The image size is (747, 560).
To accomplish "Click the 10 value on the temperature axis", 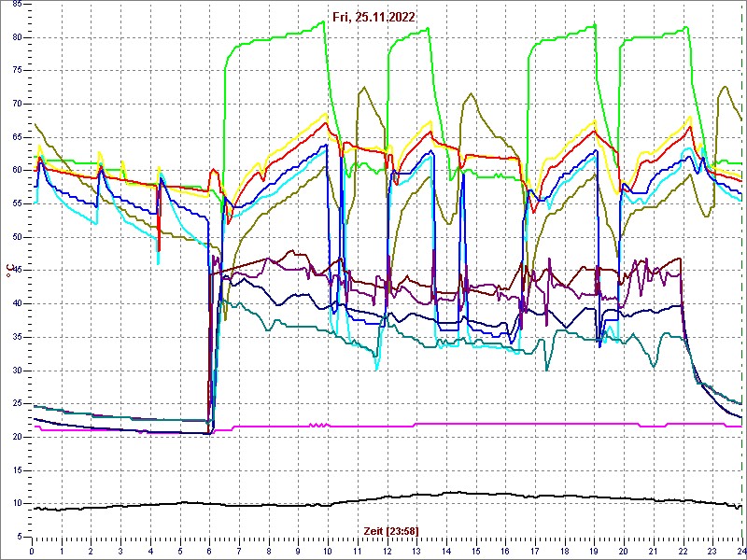I will click(16, 504).
